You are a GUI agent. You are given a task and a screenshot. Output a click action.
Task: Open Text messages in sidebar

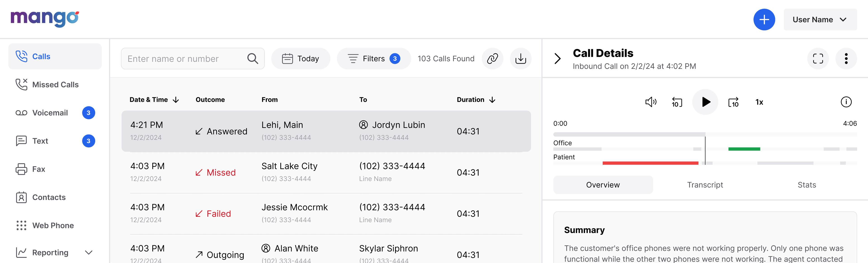[55, 141]
